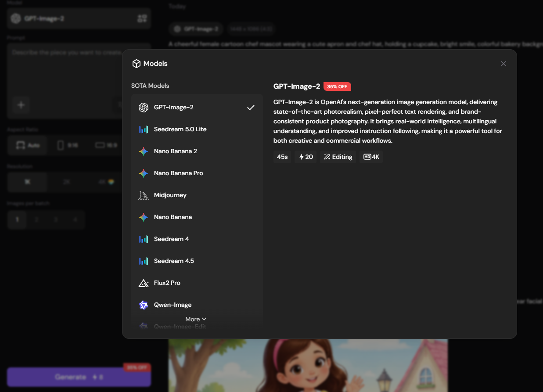The image size is (543, 392).
Task: Select the GPT-Image-2 model row
Action: click(197, 108)
